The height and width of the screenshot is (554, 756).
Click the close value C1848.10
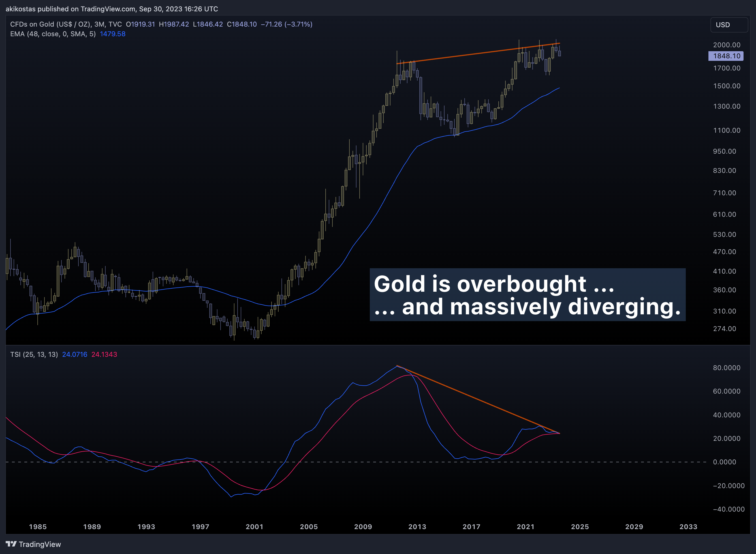tap(242, 24)
